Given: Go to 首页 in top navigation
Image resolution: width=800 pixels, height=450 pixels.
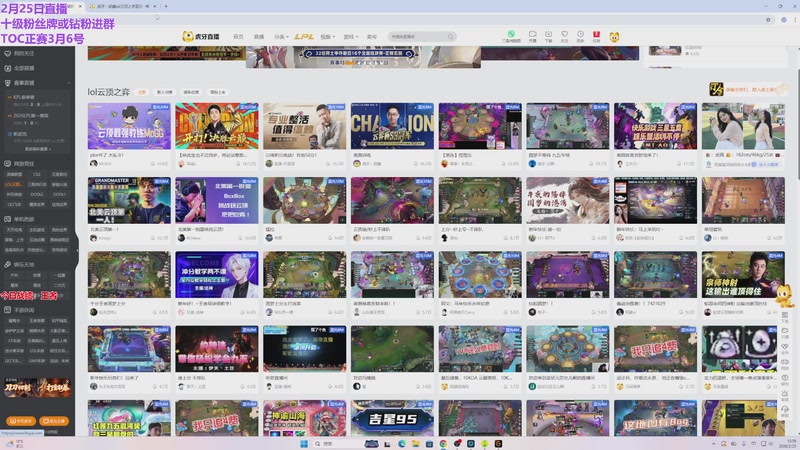Looking at the screenshot, I should tap(238, 37).
